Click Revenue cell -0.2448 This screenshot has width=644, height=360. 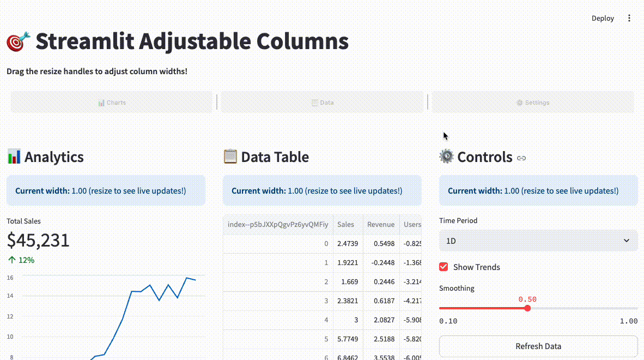(x=381, y=262)
